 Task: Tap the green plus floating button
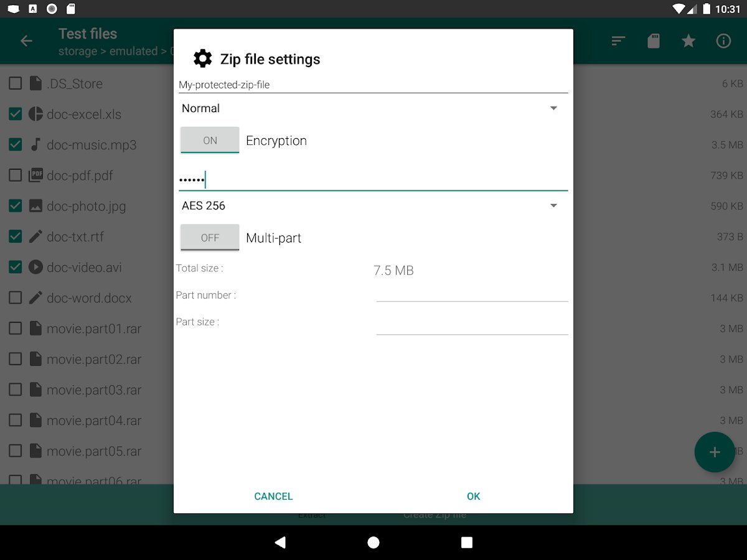pyautogui.click(x=715, y=452)
